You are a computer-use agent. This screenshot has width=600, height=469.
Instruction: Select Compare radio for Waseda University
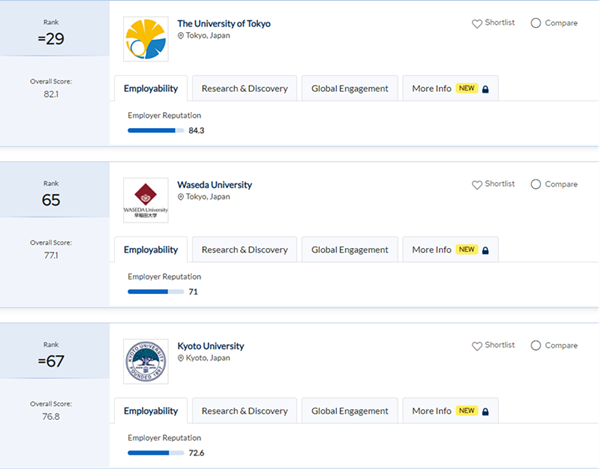click(536, 184)
